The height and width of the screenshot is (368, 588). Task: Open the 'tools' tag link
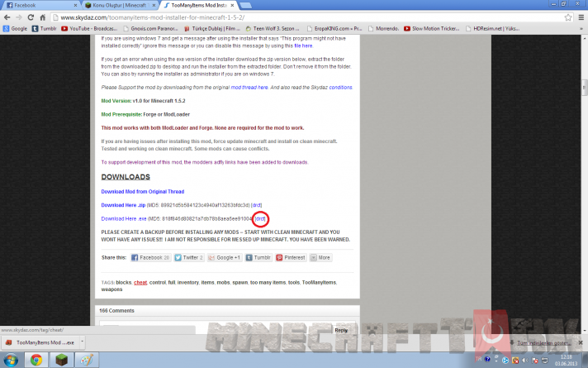tap(294, 282)
